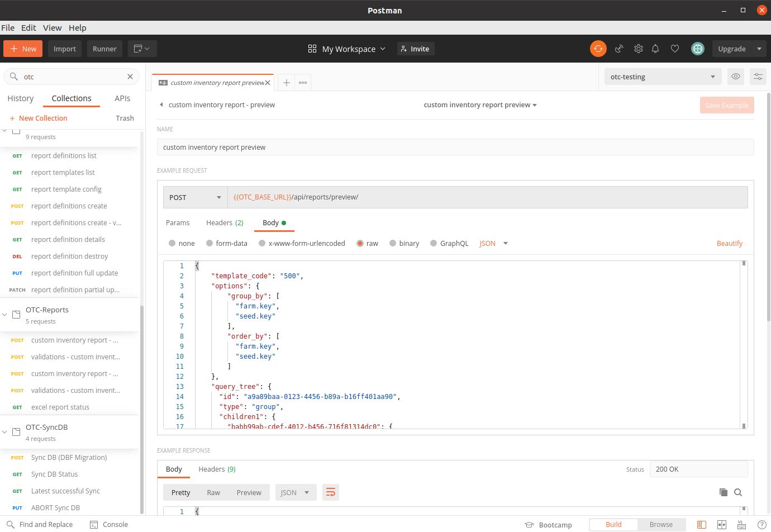Click the Import button
Image resolution: width=771 pixels, height=532 pixels.
click(x=65, y=49)
